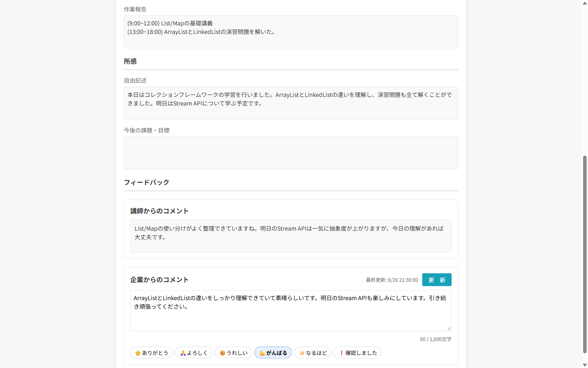Image resolution: width=588 pixels, height=368 pixels.
Task: Toggle the なるほど reaction chip
Action: click(x=313, y=353)
